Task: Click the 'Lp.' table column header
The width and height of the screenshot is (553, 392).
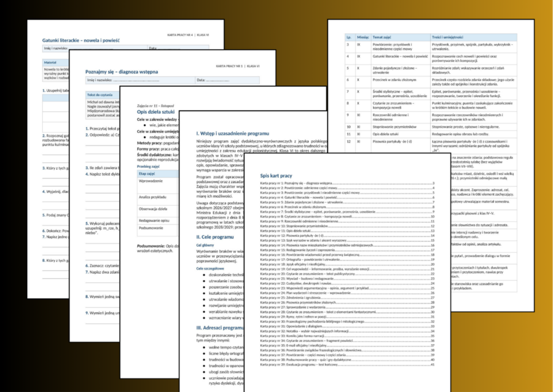Action: pos(350,37)
